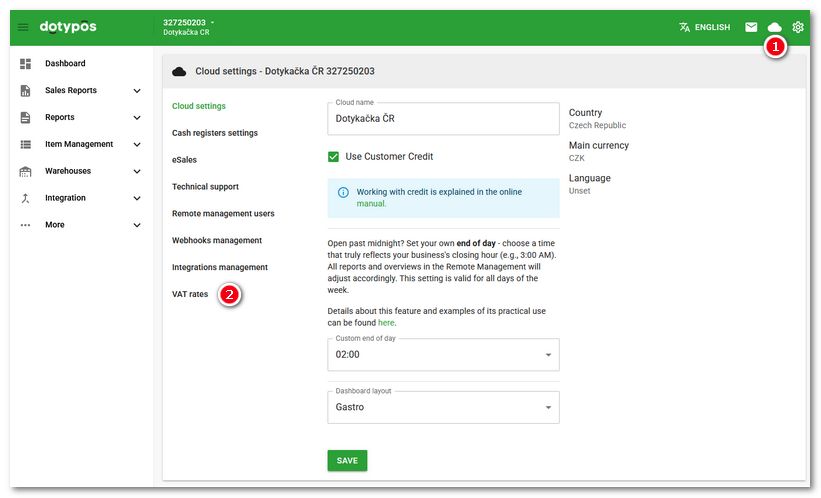Click the green SAVE button
The height and width of the screenshot is (498, 821).
(347, 461)
